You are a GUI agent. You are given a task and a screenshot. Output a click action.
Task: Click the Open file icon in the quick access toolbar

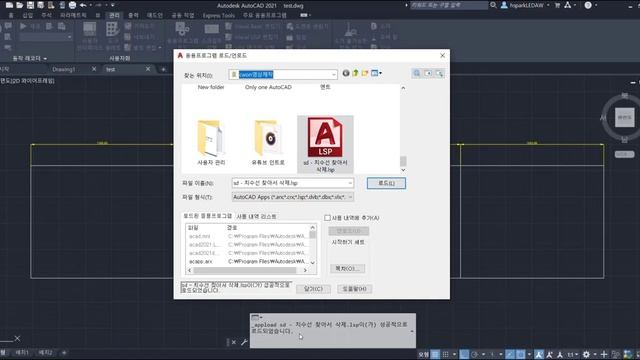[20, 5]
